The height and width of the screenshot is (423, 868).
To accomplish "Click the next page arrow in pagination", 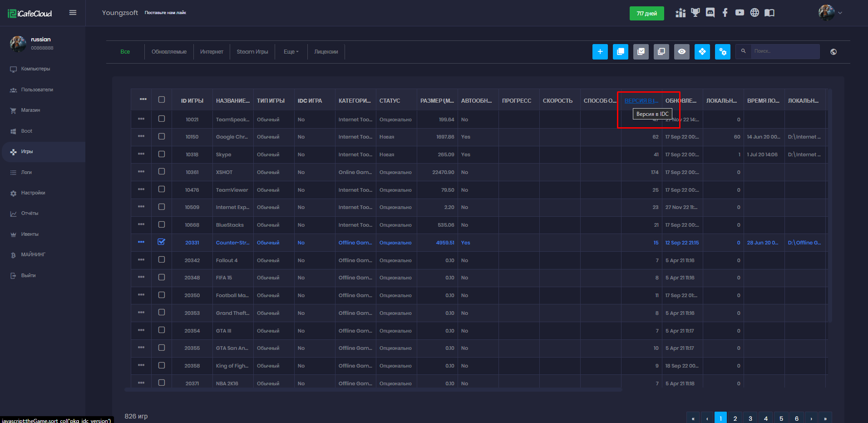I will pyautogui.click(x=811, y=418).
